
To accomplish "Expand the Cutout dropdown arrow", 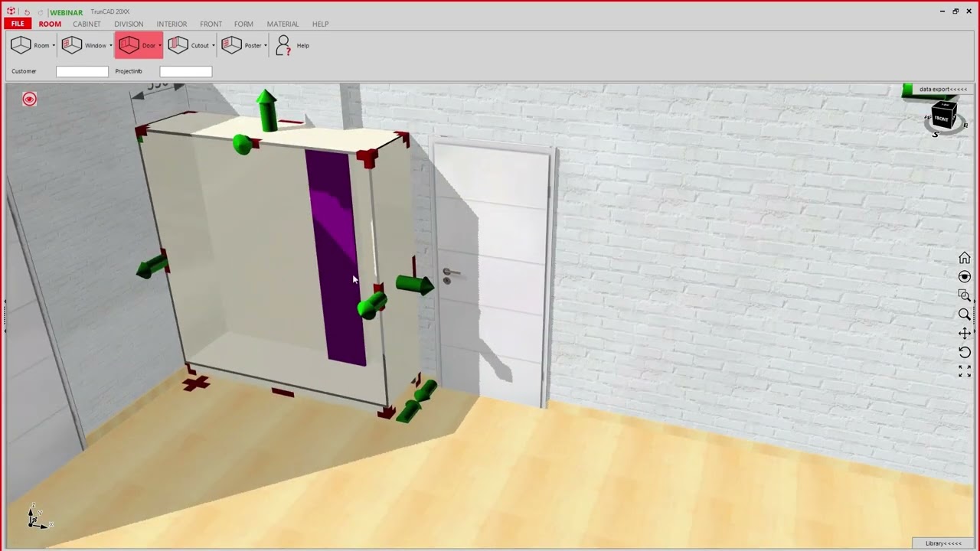I will point(213,46).
